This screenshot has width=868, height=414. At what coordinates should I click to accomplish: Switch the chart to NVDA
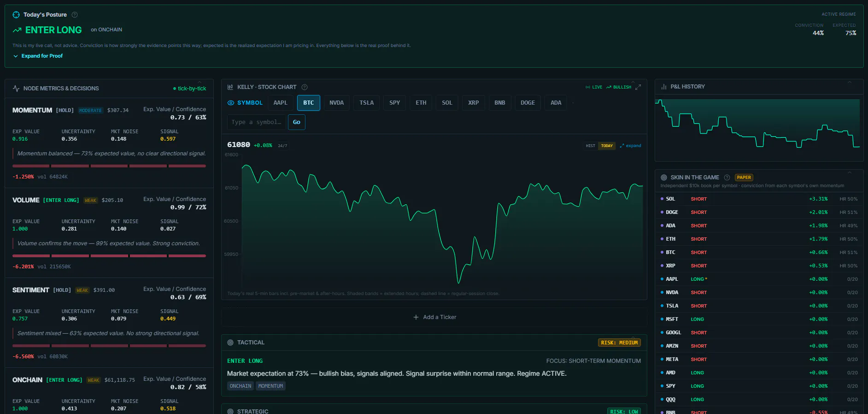click(337, 103)
